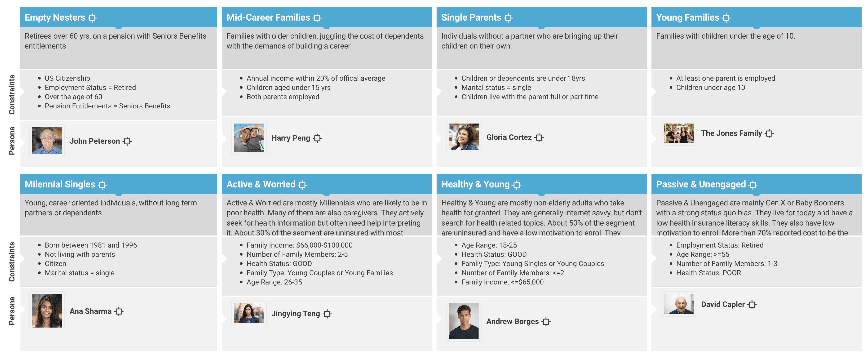Screen dimensions: 868x355
Task: Click The Jones Family photo thumbnail
Action: (x=679, y=133)
